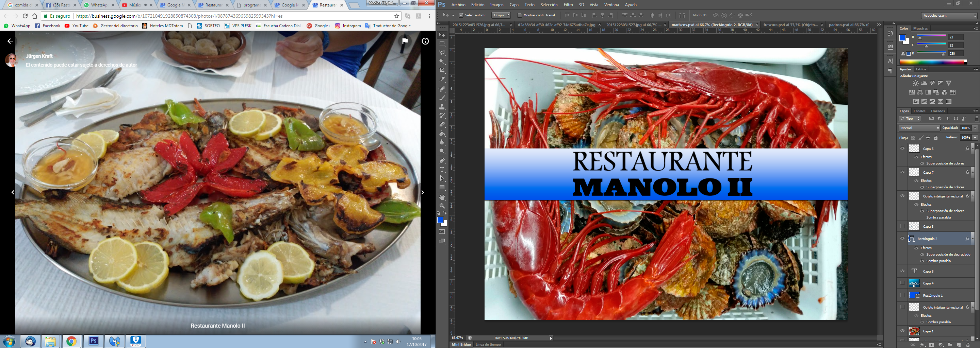Switch to the Canales tab
Viewport: 980px width, 348px height.
coord(919,111)
